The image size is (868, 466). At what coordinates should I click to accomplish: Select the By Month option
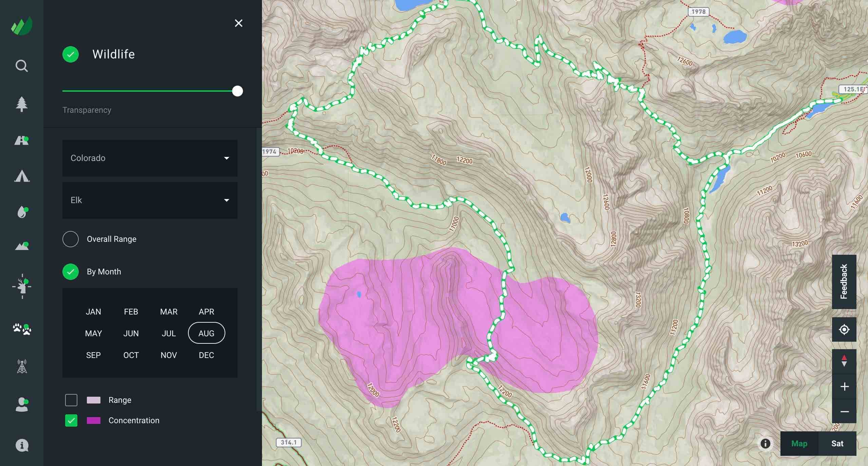71,272
